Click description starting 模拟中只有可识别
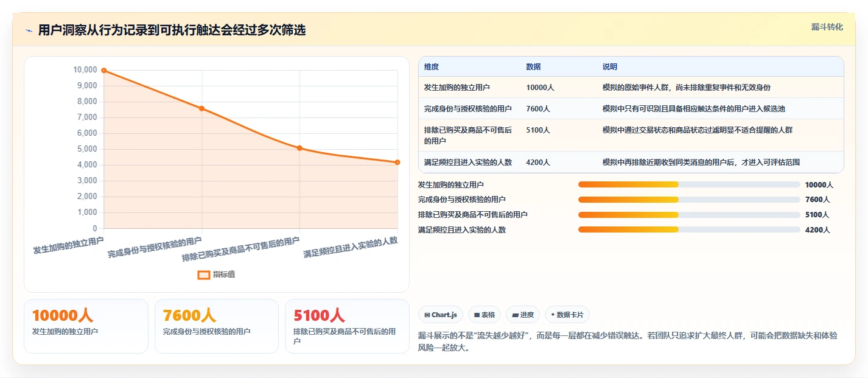This screenshot has width=868, height=378. [694, 109]
